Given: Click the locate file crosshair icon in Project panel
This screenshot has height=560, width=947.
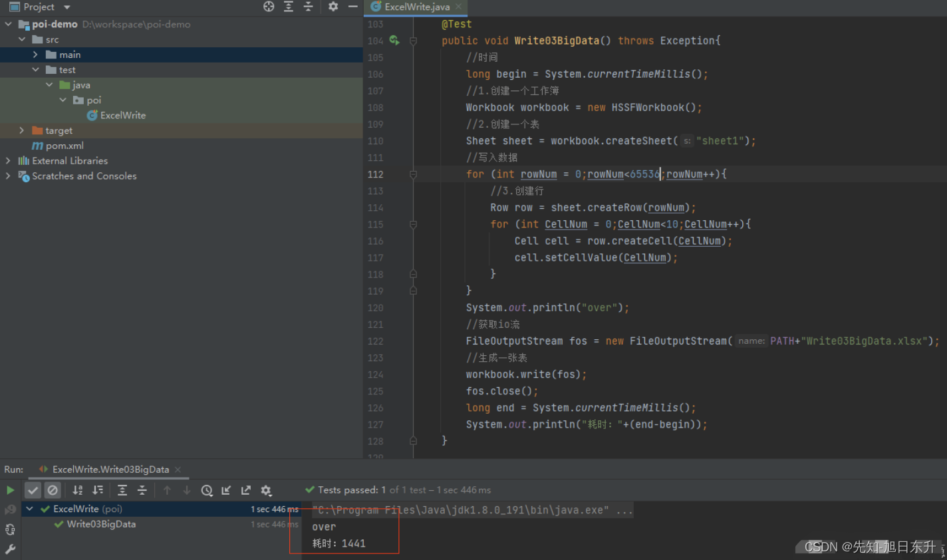Looking at the screenshot, I should 269,7.
